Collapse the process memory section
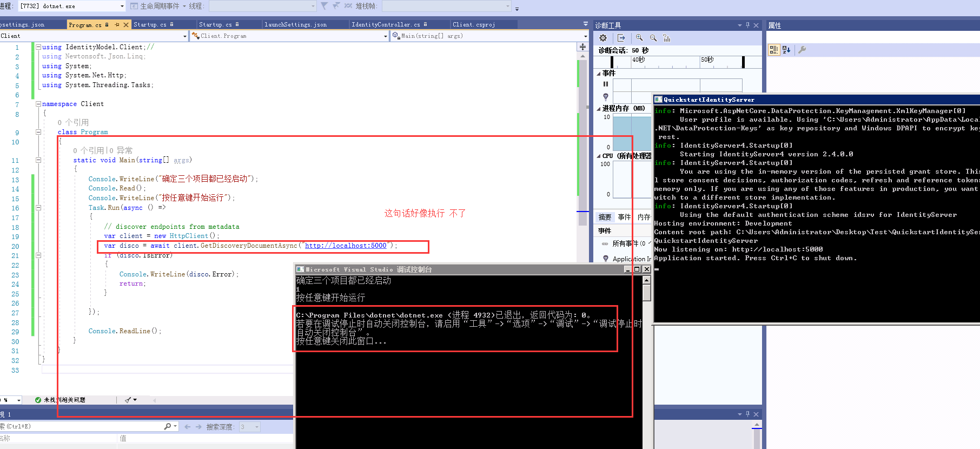This screenshot has width=980, height=449. coord(599,109)
